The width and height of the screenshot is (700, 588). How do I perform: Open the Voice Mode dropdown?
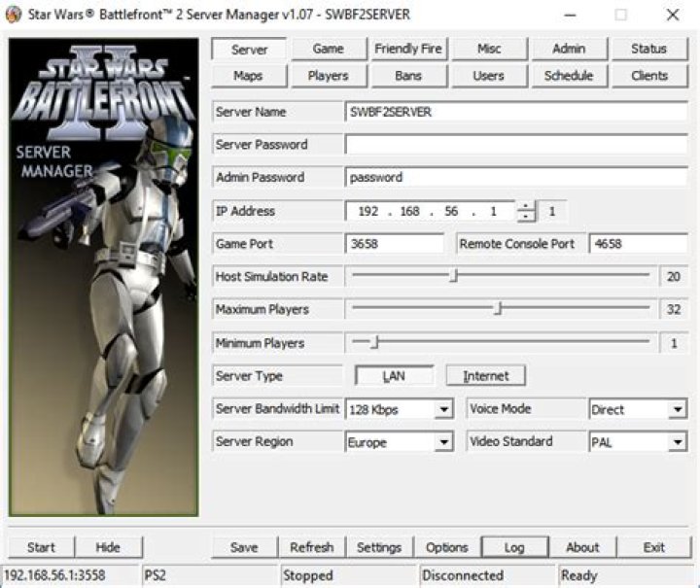pos(678,410)
